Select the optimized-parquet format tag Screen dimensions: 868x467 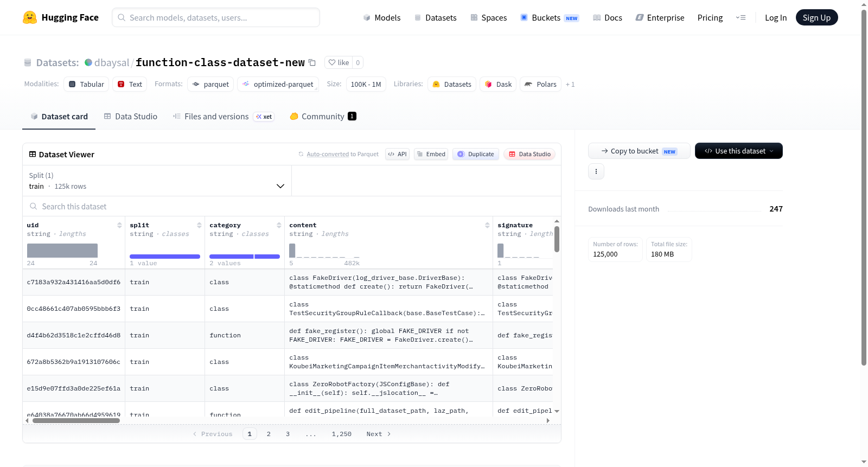pos(278,84)
